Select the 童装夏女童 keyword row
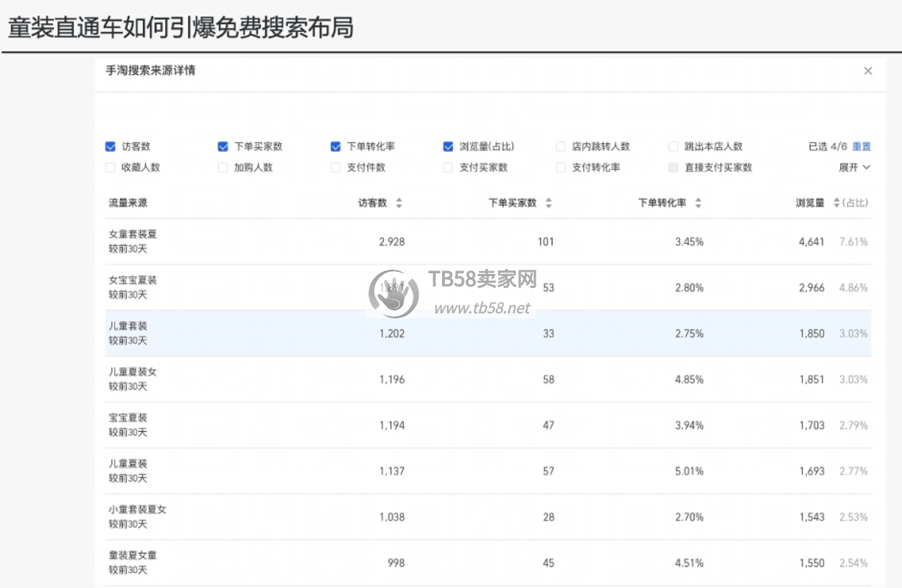The height and width of the screenshot is (588, 902). (488, 563)
